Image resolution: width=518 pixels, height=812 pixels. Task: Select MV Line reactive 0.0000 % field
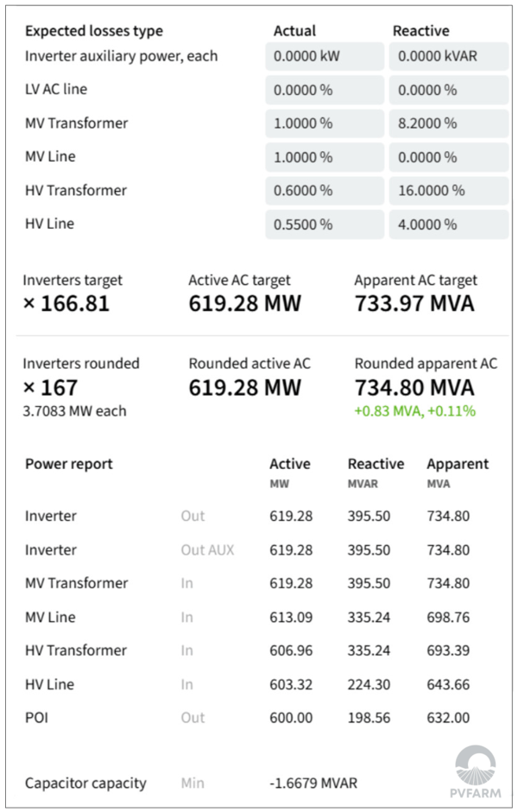pos(449,157)
